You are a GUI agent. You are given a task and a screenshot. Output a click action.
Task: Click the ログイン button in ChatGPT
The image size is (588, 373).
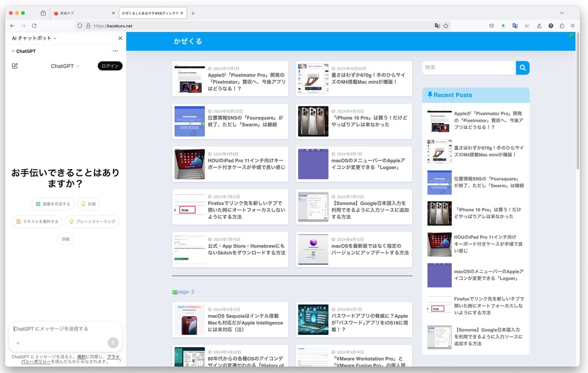(x=110, y=66)
